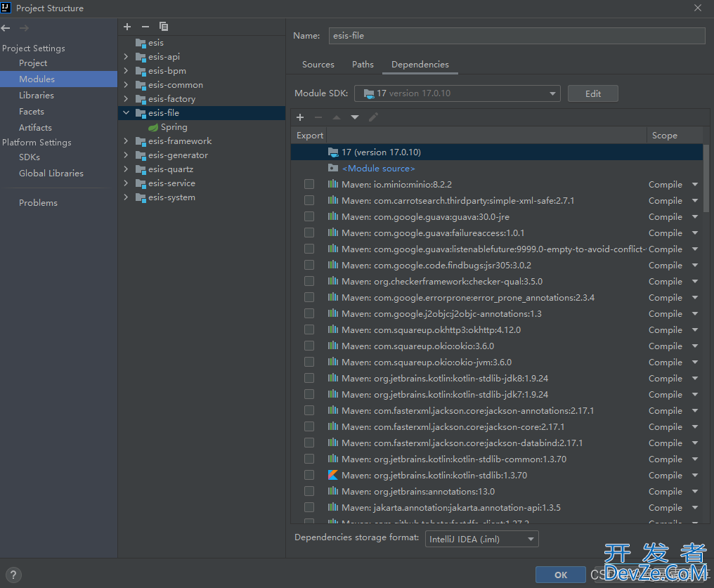
Task: Collapse the esis-file module node
Action: click(126, 113)
